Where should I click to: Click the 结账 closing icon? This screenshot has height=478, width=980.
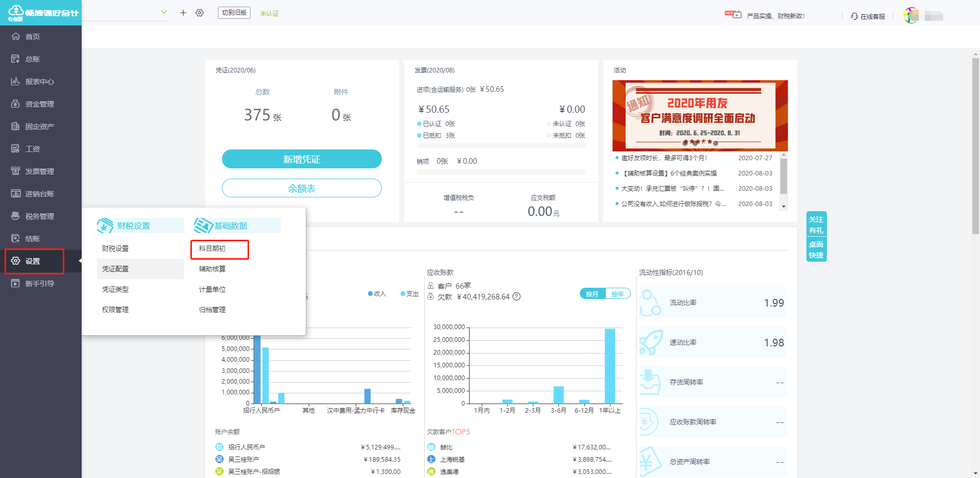tap(16, 238)
